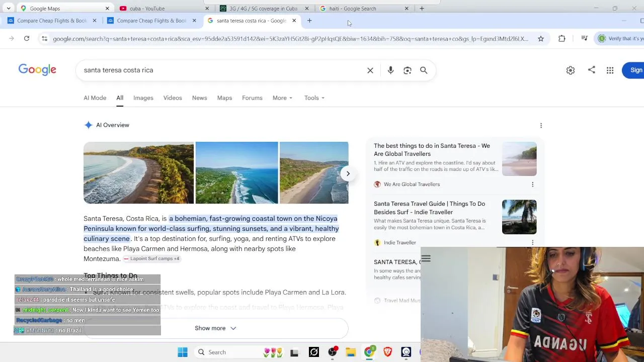Open the News results tab

point(199,98)
